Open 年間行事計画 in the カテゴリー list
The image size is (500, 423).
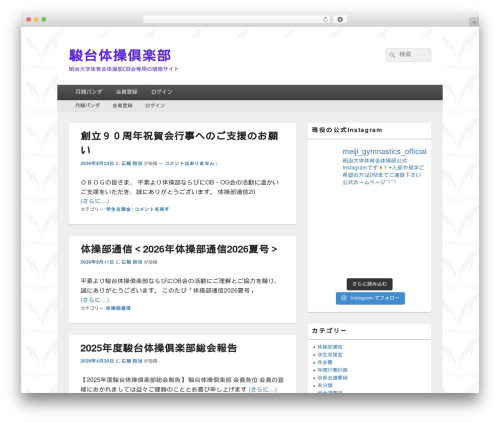[x=332, y=370]
